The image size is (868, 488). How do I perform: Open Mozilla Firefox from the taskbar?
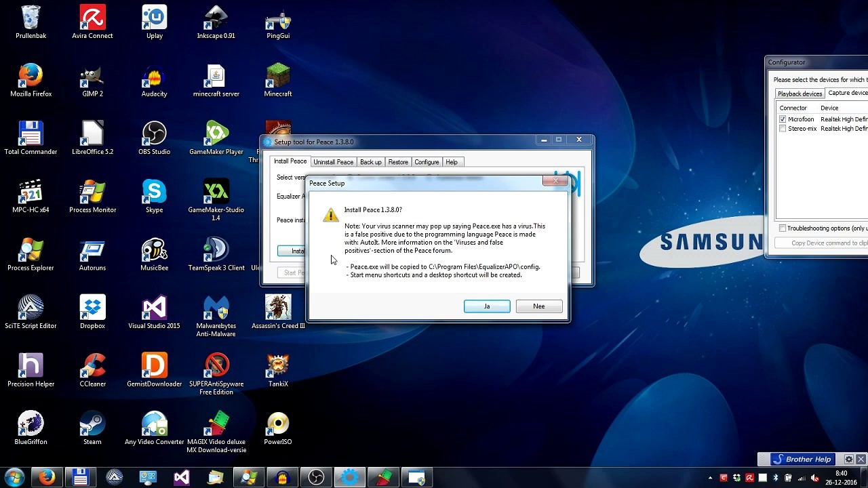46,477
